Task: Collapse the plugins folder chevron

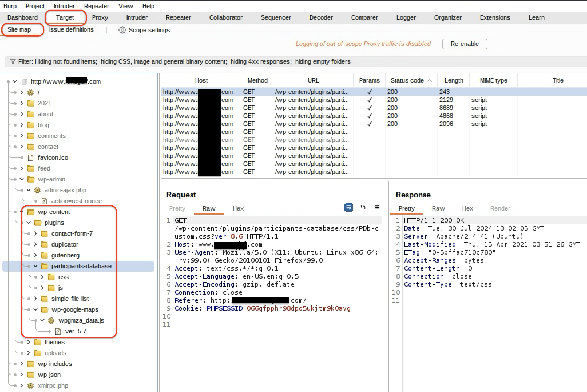Action: click(29, 223)
